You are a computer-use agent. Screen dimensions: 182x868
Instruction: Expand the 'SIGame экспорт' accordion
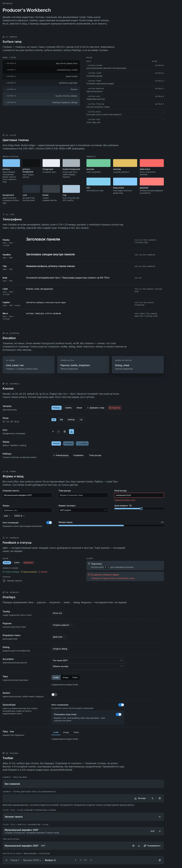87,666
